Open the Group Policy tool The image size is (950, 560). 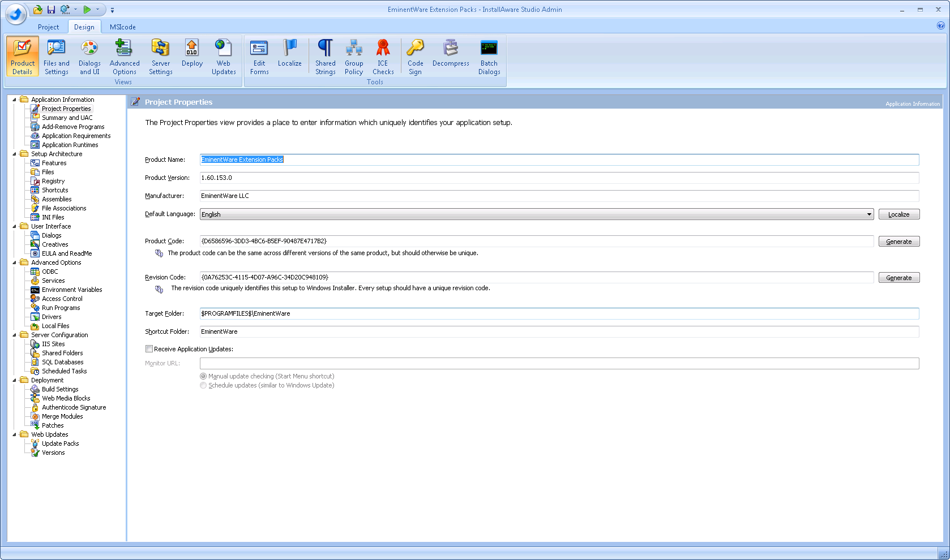pyautogui.click(x=354, y=56)
